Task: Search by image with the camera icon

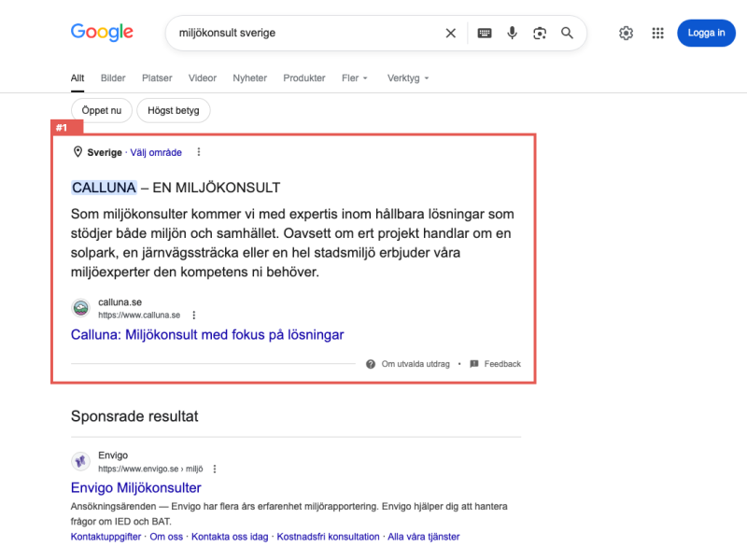Action: click(x=540, y=33)
